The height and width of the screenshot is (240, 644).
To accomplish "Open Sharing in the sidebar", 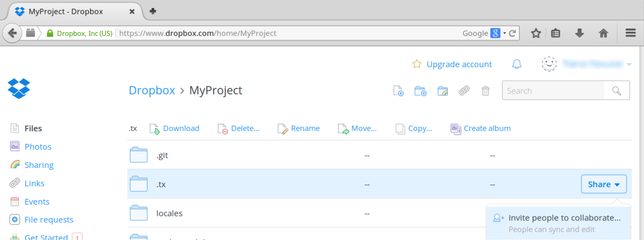I will (39, 165).
